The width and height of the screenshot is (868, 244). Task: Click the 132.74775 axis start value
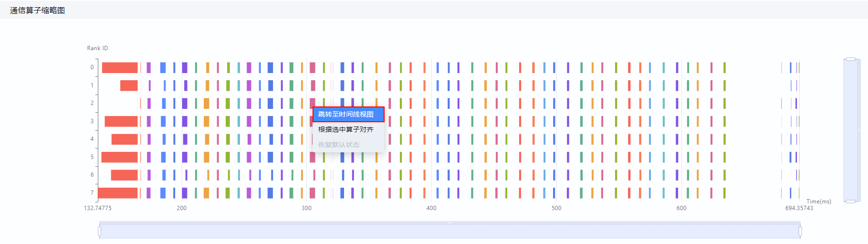(98, 208)
